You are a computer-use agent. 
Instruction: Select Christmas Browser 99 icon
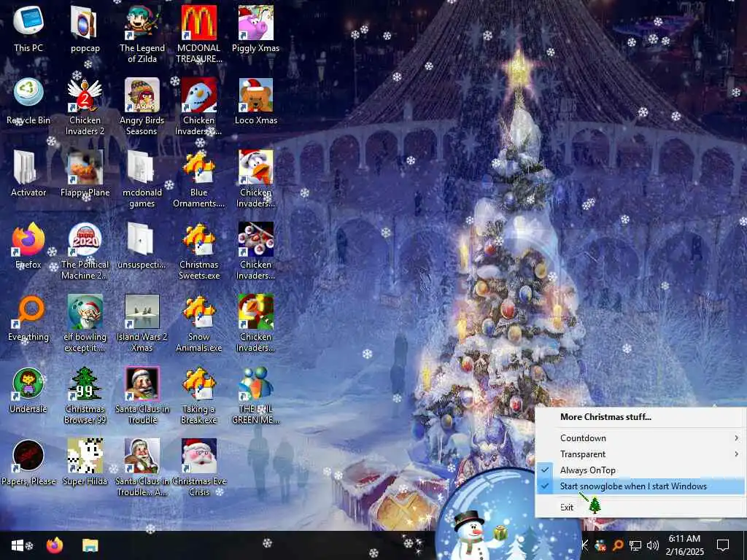pos(85,395)
